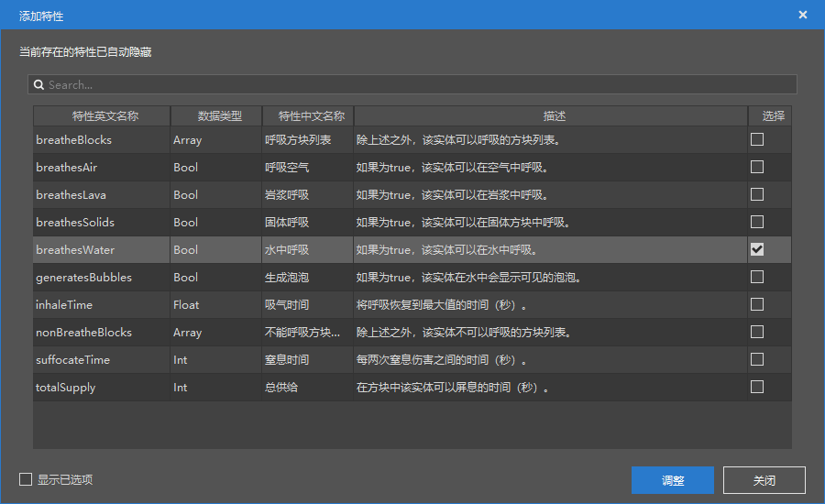Image resolution: width=825 pixels, height=504 pixels.
Task: Check the generatesBubbles selection box
Action: pos(756,277)
